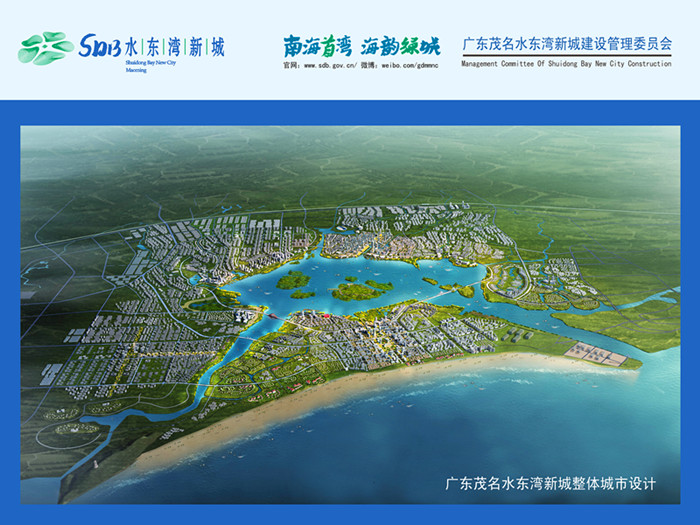Click the port dock area on right shore
Viewport: 700px width, 525px height.
[x=597, y=353]
